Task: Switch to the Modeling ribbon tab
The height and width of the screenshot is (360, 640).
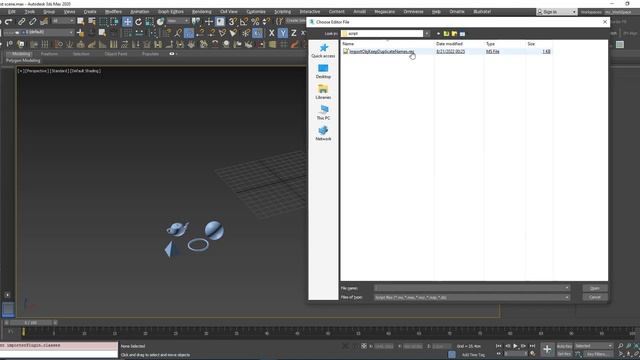Action: point(21,54)
